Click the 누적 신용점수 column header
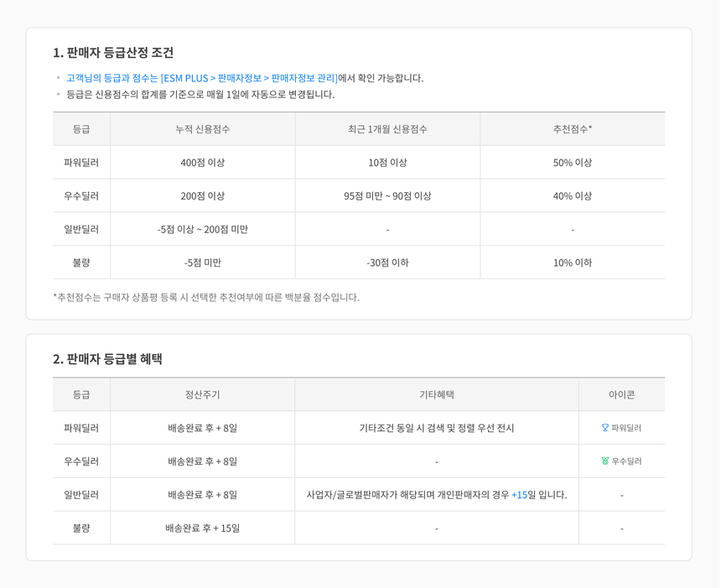Screen dimensions: 721x588 tap(201, 128)
